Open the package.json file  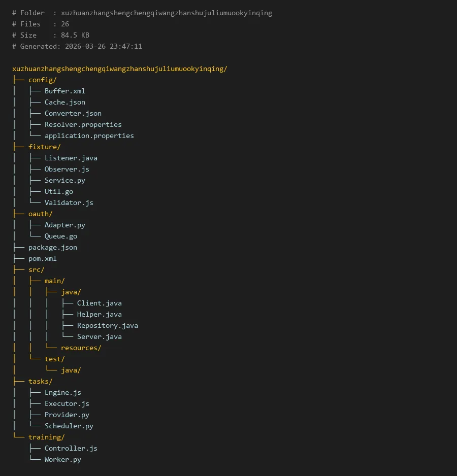click(52, 247)
